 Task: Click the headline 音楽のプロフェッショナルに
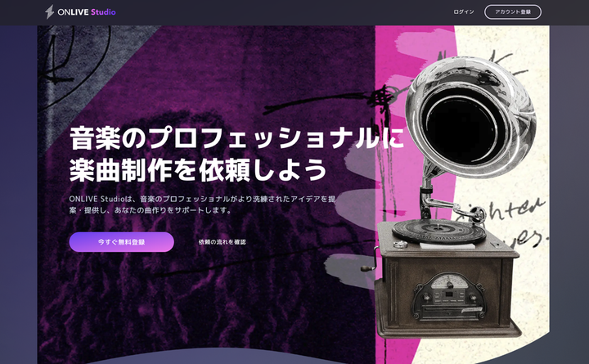click(236, 138)
